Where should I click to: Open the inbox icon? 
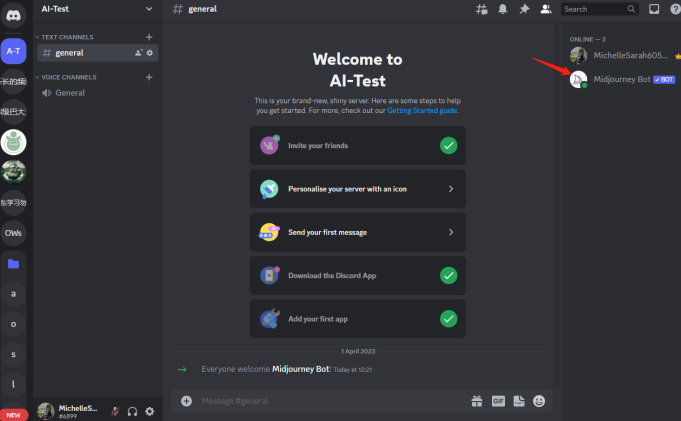click(654, 9)
